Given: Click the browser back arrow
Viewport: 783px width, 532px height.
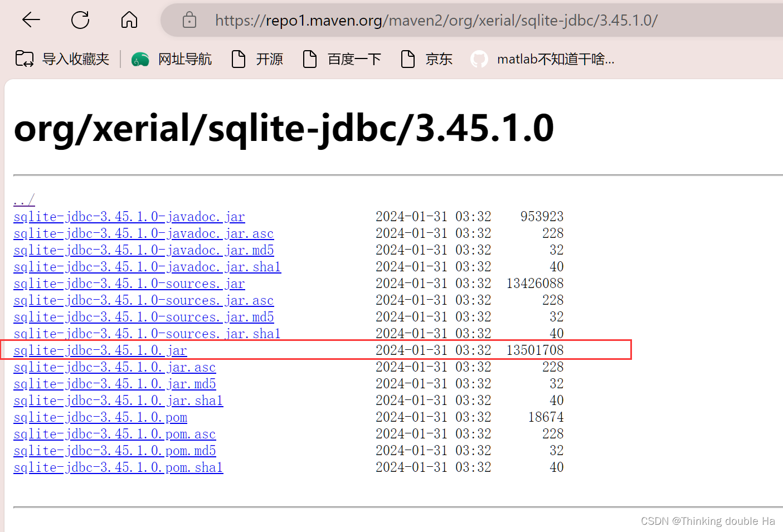Looking at the screenshot, I should pyautogui.click(x=31, y=19).
